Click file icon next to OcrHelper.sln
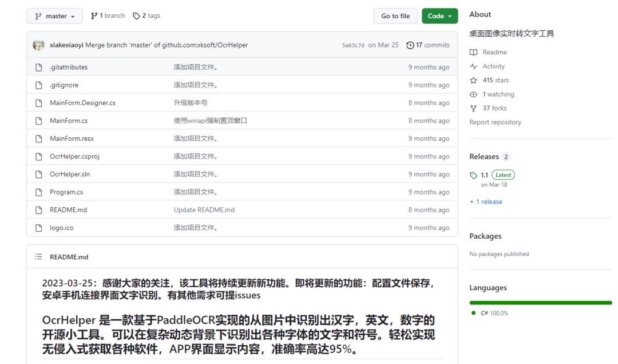Viewport: 618px width, 364px height. click(x=39, y=175)
